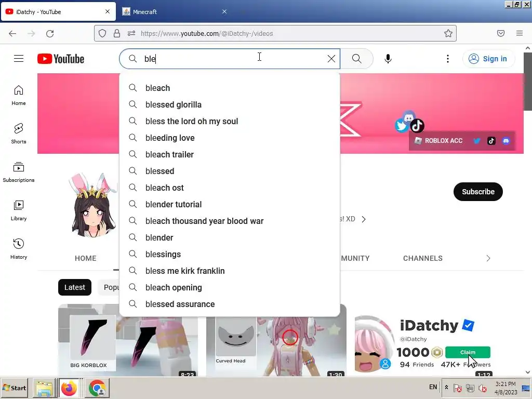This screenshot has height=399, width=532.
Task: Pick "blessed assurance" suggestion
Action: (230, 304)
